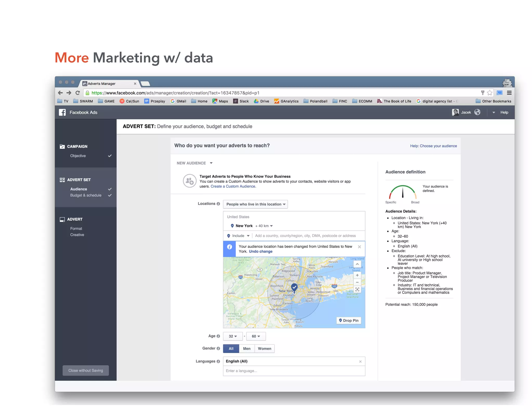Open the Polandball bookmark folder
Viewport: 532px width, 411px height.
pos(315,101)
